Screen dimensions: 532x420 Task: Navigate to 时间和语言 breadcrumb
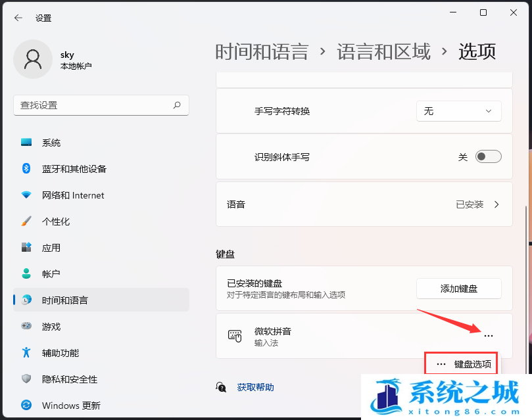point(262,52)
